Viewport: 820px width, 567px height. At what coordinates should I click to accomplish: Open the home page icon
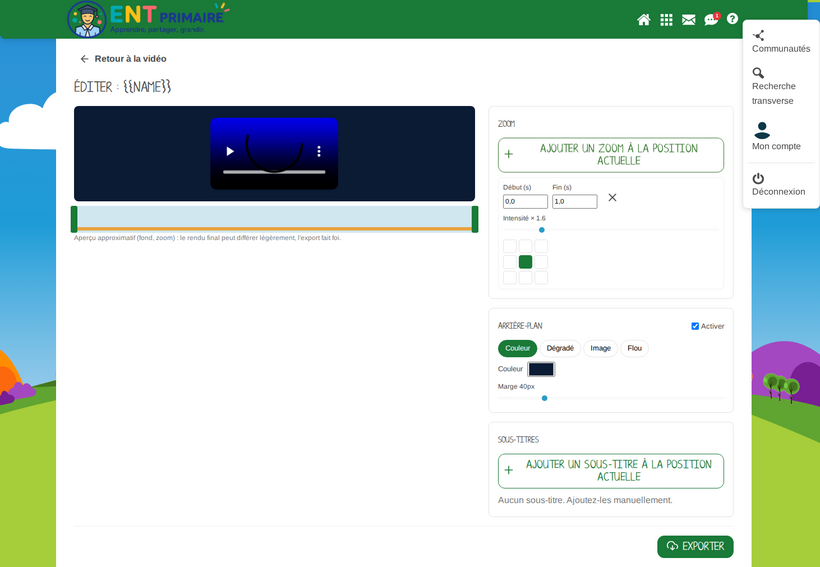tap(644, 20)
